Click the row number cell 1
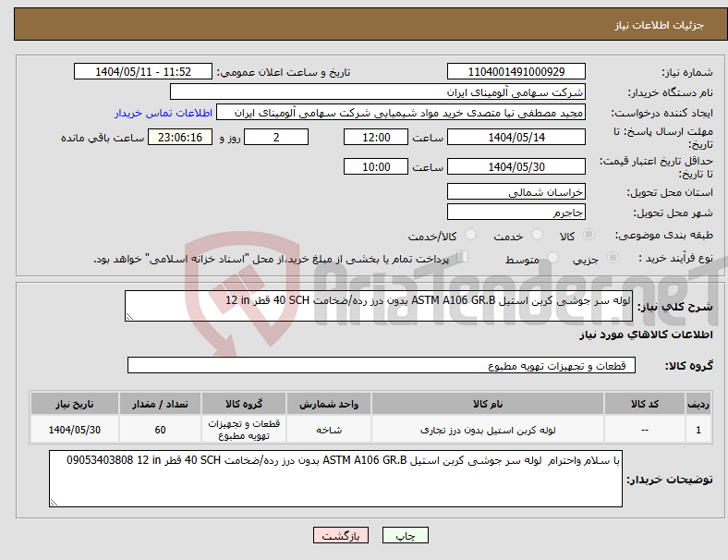This screenshot has height=560, width=728. 698,430
